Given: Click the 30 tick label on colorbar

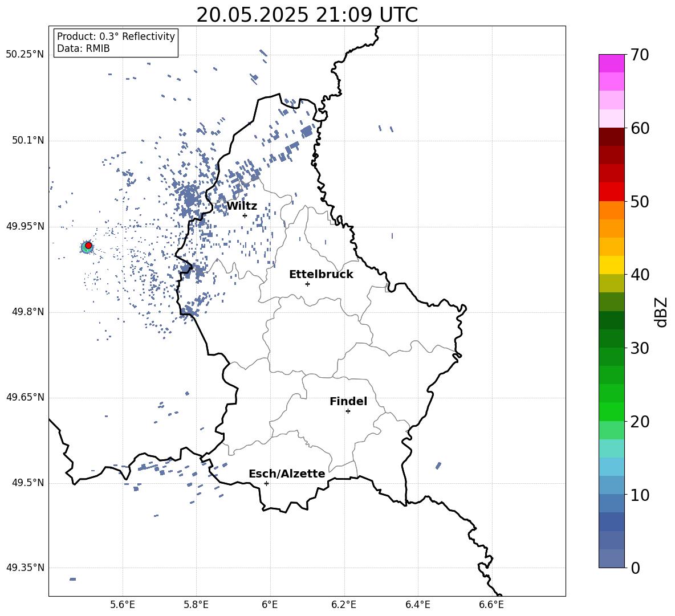Looking at the screenshot, I should tap(640, 348).
